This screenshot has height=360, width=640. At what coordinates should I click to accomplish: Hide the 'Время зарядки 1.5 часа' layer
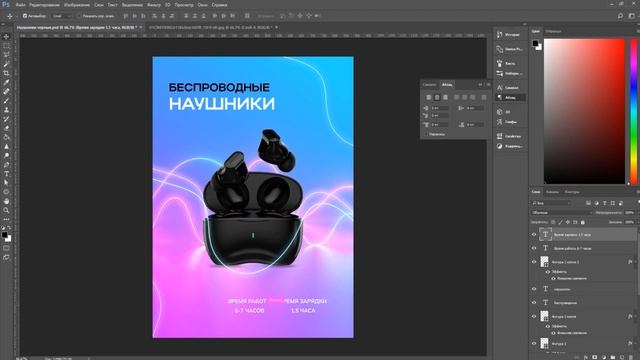coord(534,234)
